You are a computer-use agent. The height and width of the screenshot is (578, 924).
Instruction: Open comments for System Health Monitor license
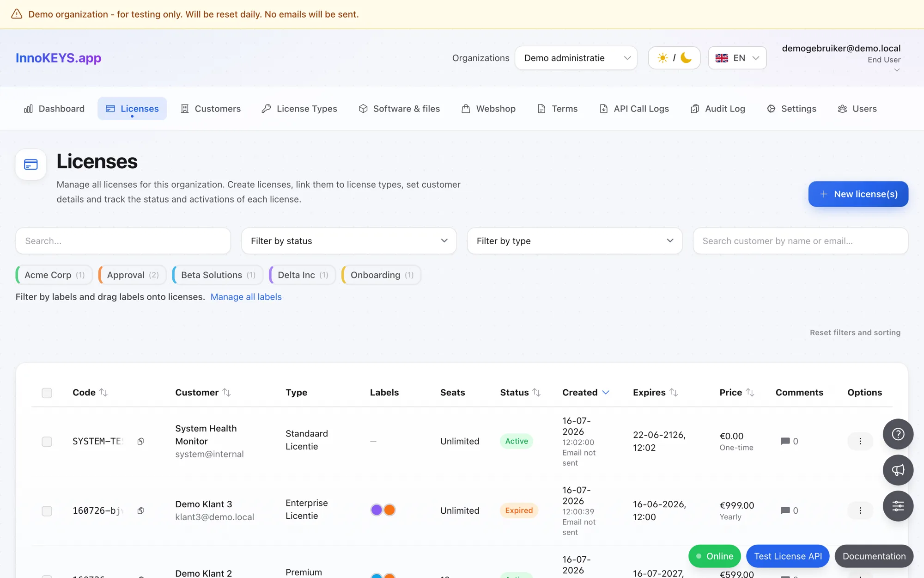(789, 441)
